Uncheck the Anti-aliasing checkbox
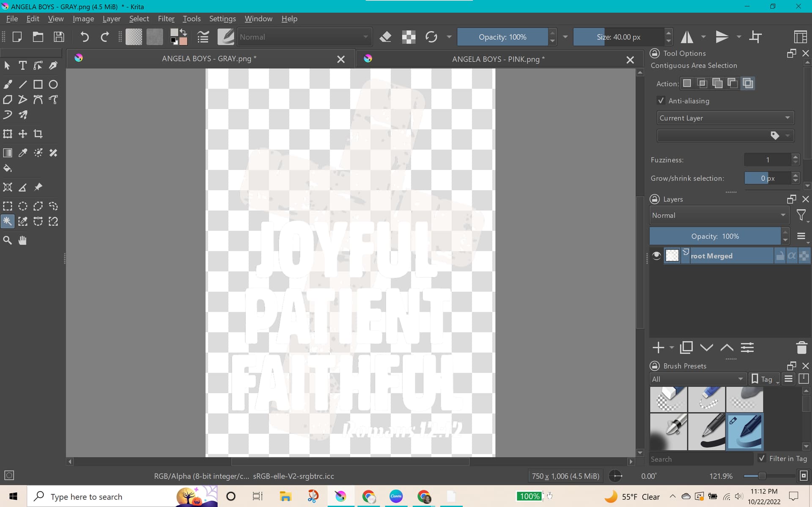 point(661,101)
